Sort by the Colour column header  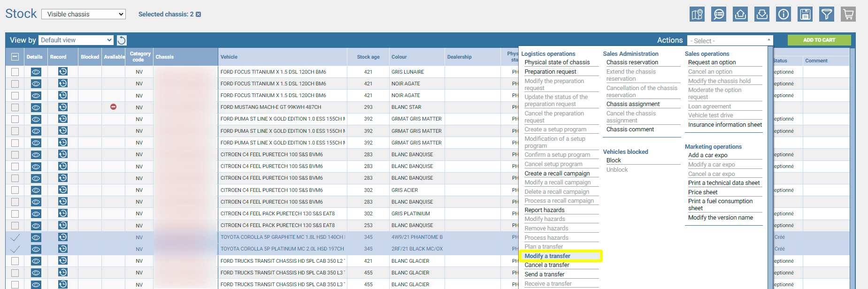pos(399,57)
